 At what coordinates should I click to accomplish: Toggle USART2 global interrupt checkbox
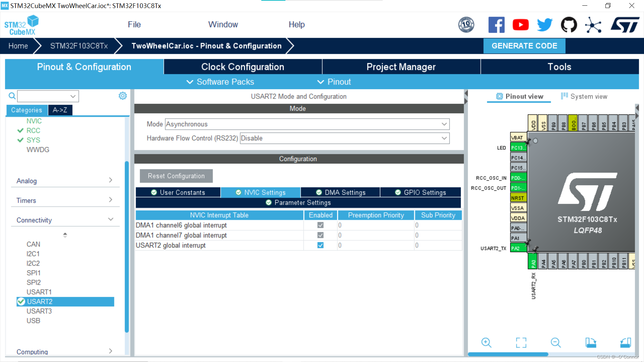click(x=320, y=245)
